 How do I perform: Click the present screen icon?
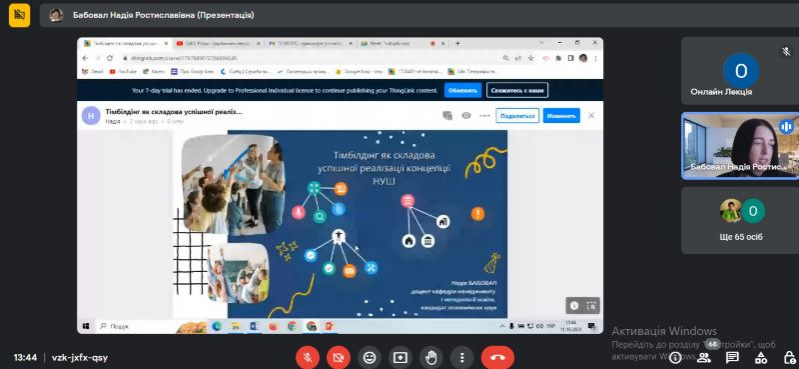click(x=400, y=357)
